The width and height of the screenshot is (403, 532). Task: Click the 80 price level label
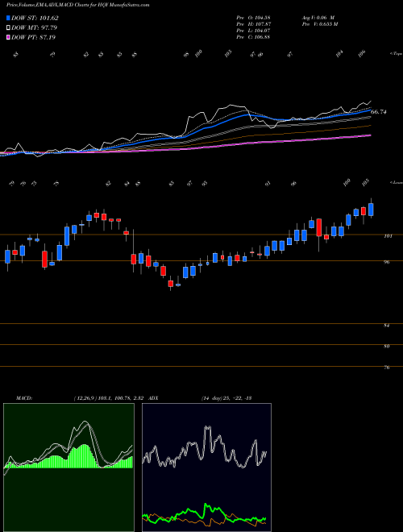coord(387,347)
